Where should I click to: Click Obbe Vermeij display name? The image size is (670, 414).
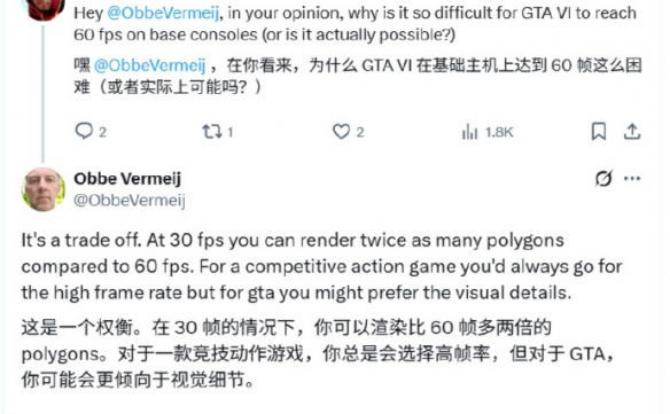[x=127, y=178]
